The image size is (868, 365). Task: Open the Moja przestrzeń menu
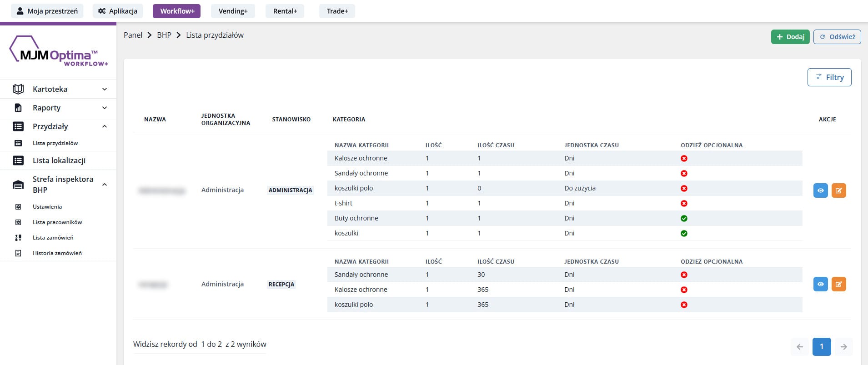click(x=47, y=11)
